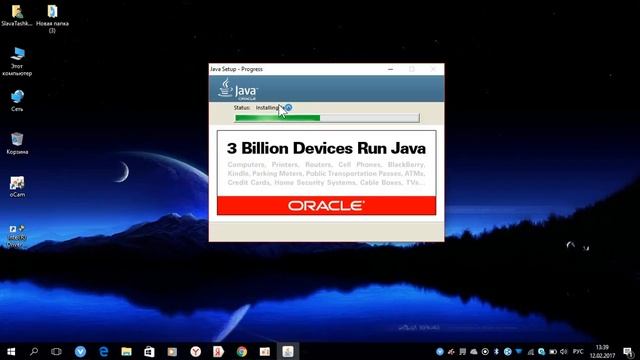Switch the РУС input language indicator
The image size is (640, 360).
point(578,351)
